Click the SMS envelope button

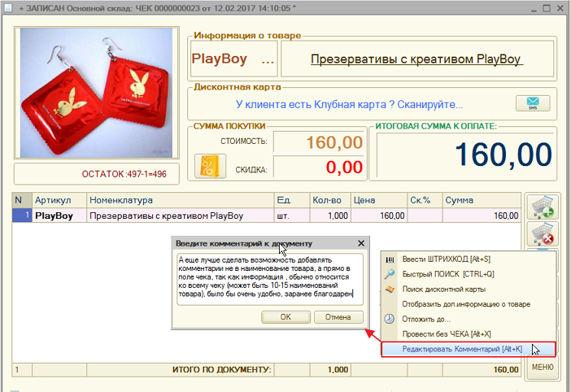[x=533, y=103]
